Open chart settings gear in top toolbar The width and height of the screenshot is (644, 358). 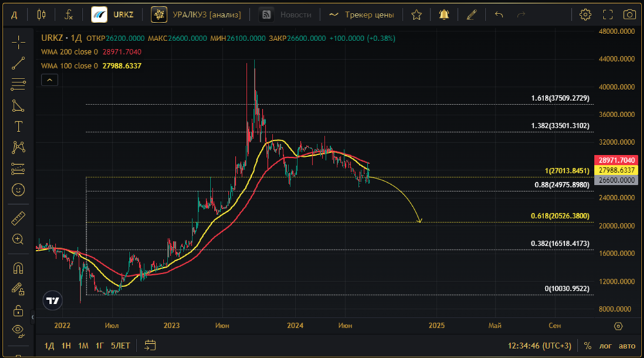pyautogui.click(x=585, y=14)
